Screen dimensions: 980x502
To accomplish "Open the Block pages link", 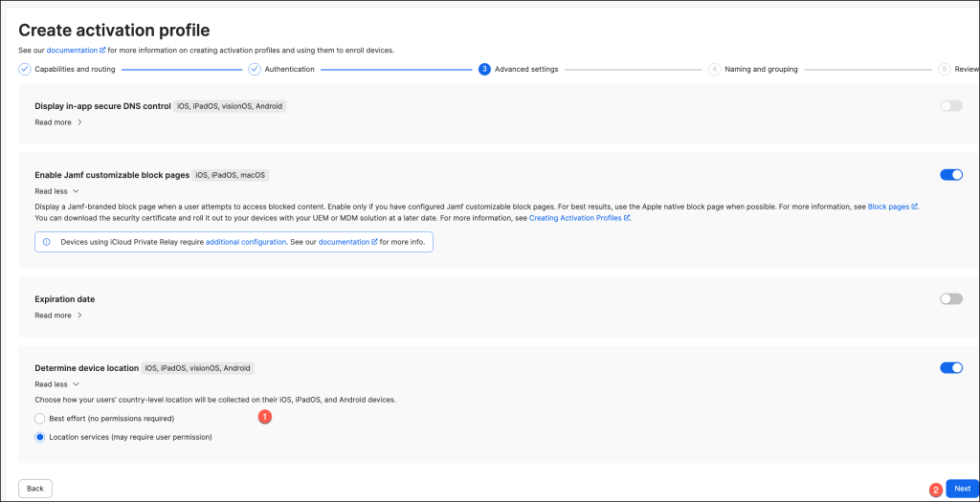I will click(x=889, y=207).
